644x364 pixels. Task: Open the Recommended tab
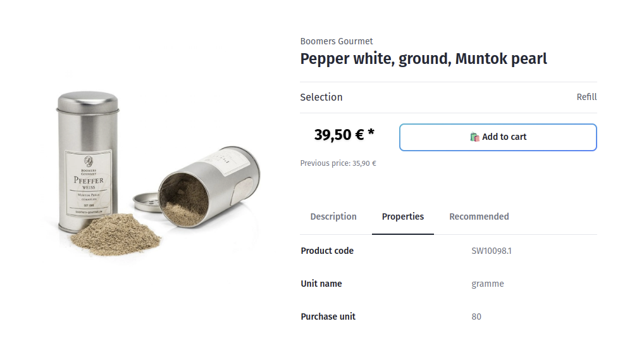tap(479, 217)
